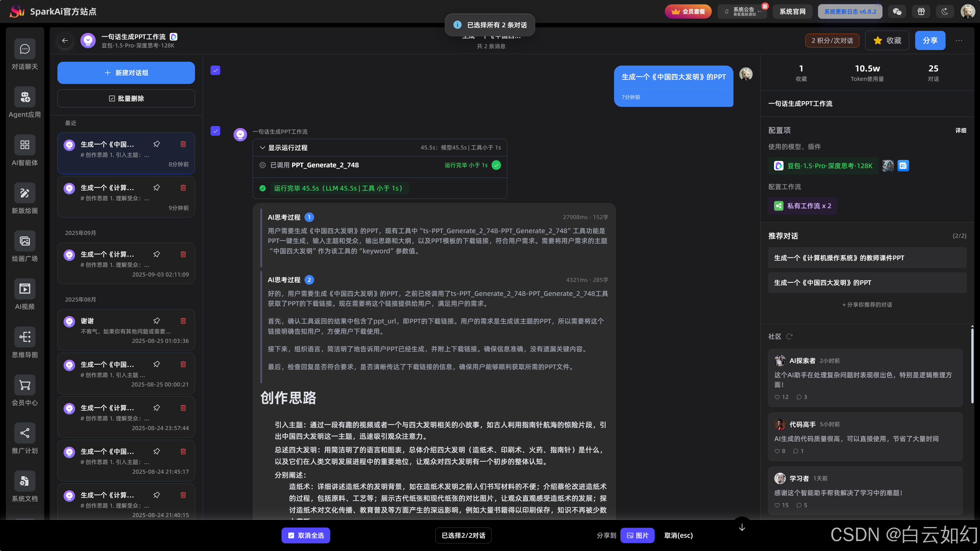This screenshot has height=551, width=980.
Task: Switch to Agent应用 in sidebar
Action: (25, 97)
